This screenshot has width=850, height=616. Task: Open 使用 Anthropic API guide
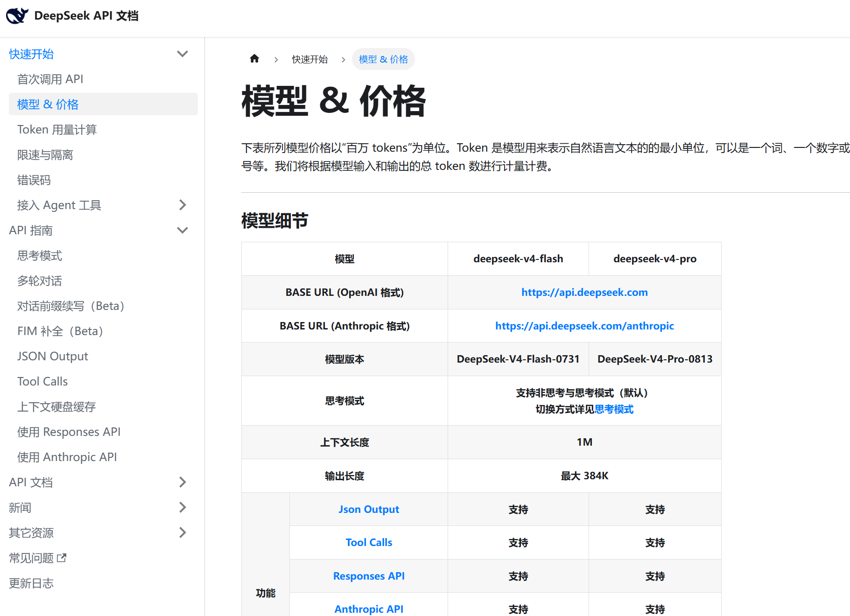(67, 457)
